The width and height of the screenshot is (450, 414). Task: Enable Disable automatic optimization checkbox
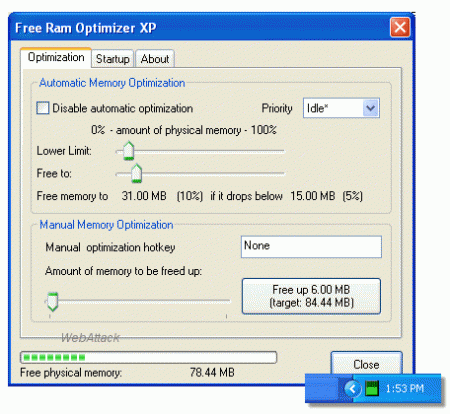(43, 108)
